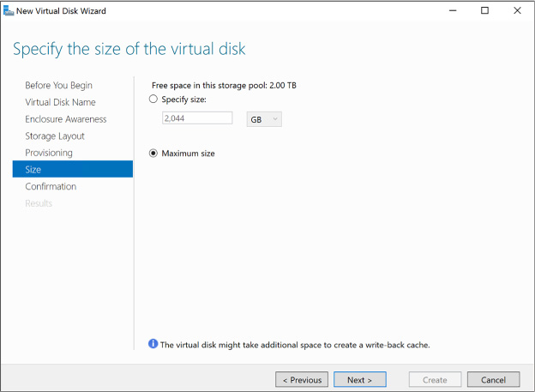Maximize the wizard window
This screenshot has width=535, height=392.
(484, 10)
